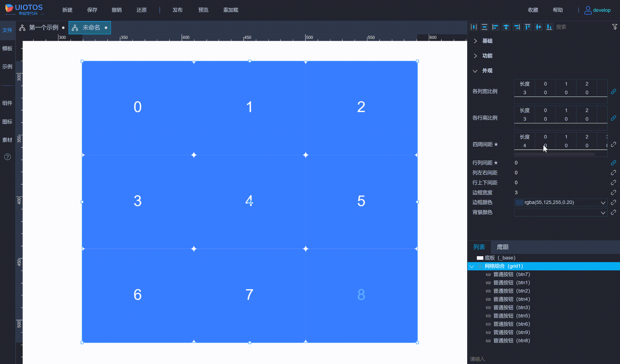Viewport: 620px width, 364px height.
Task: Click the 边框宽度 value field
Action: [x=561, y=193]
